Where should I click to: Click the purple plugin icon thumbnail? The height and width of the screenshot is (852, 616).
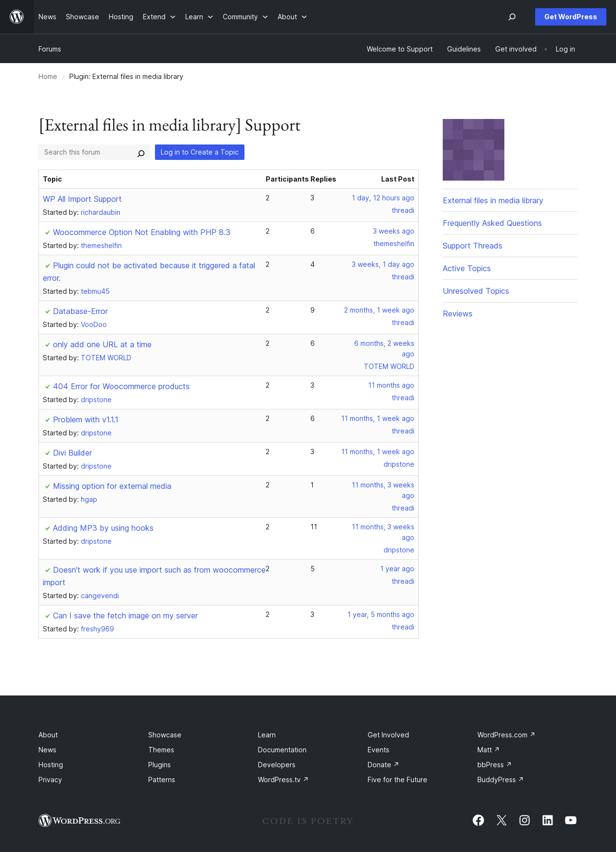[474, 150]
